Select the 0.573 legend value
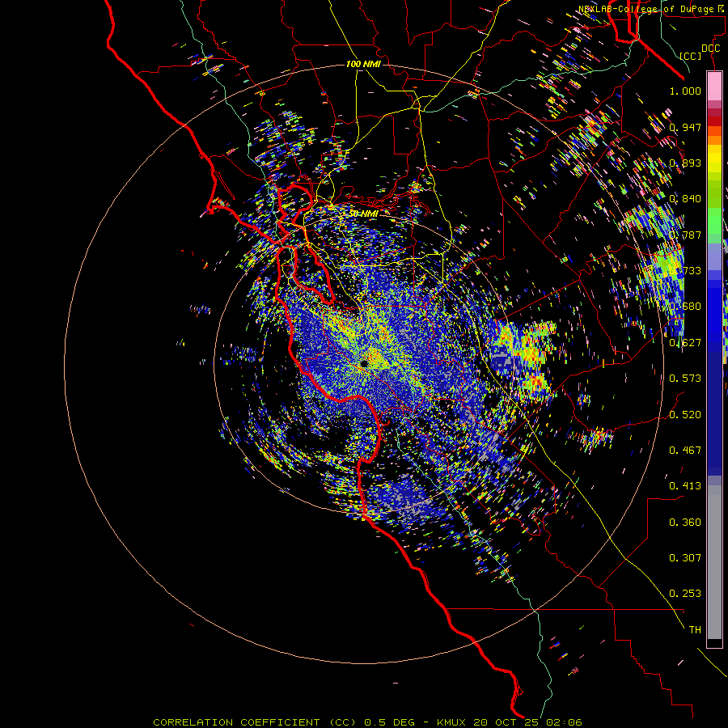This screenshot has width=728, height=728. tap(685, 378)
